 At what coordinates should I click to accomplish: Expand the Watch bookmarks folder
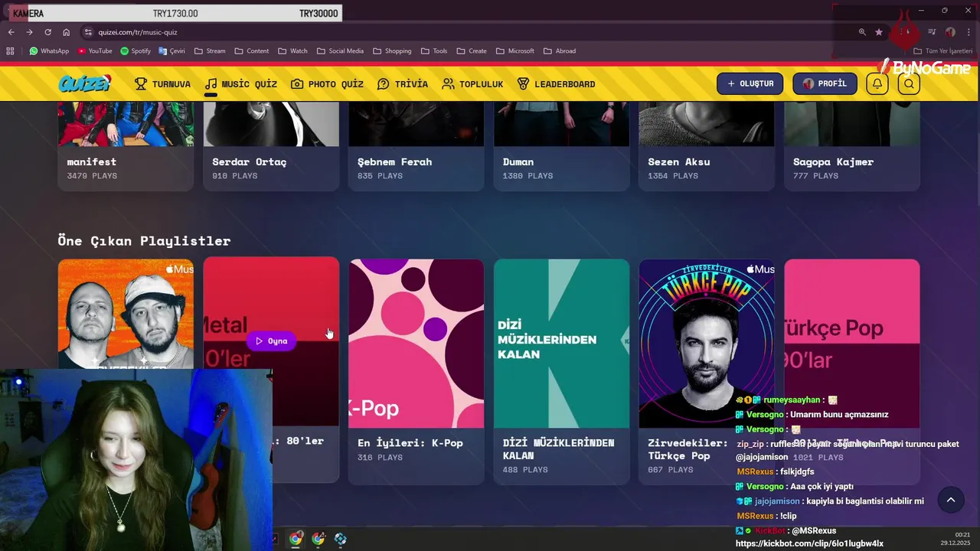[292, 51]
